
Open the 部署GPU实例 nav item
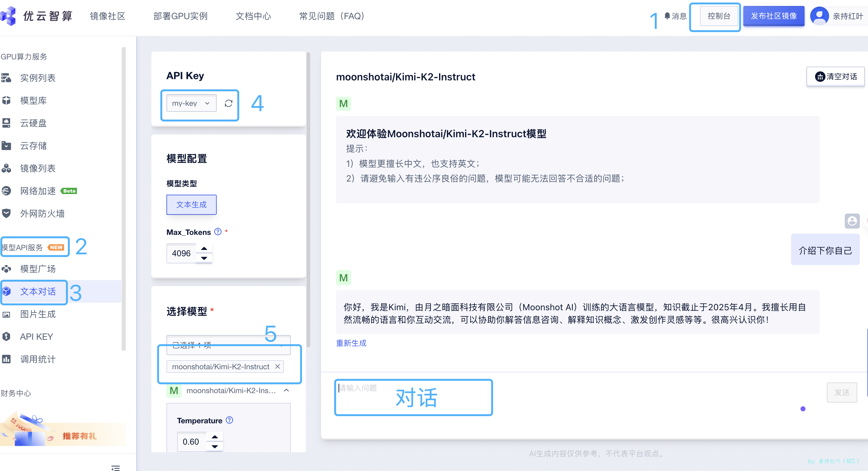tap(180, 16)
